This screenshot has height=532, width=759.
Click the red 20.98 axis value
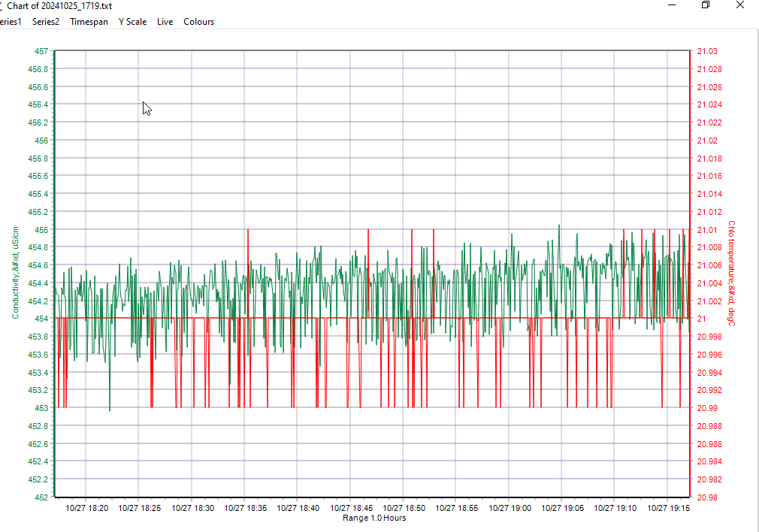click(x=707, y=497)
